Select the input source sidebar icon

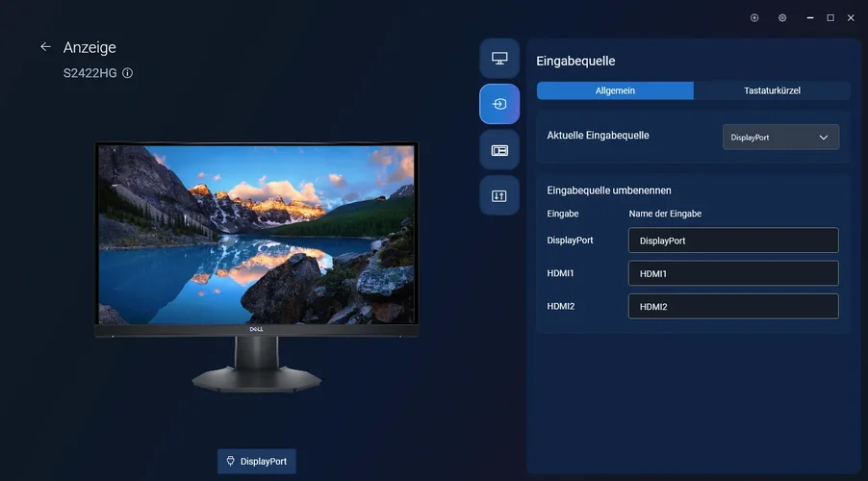tap(499, 104)
